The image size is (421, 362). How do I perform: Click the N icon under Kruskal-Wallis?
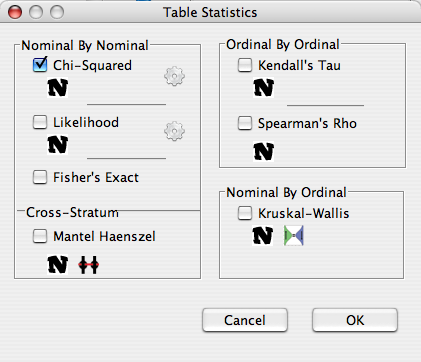(x=263, y=236)
